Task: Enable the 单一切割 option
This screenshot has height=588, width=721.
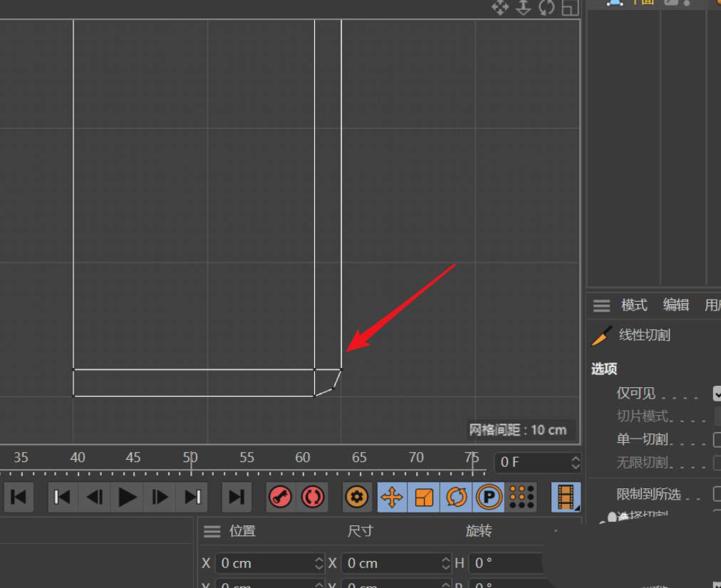Action: point(716,440)
